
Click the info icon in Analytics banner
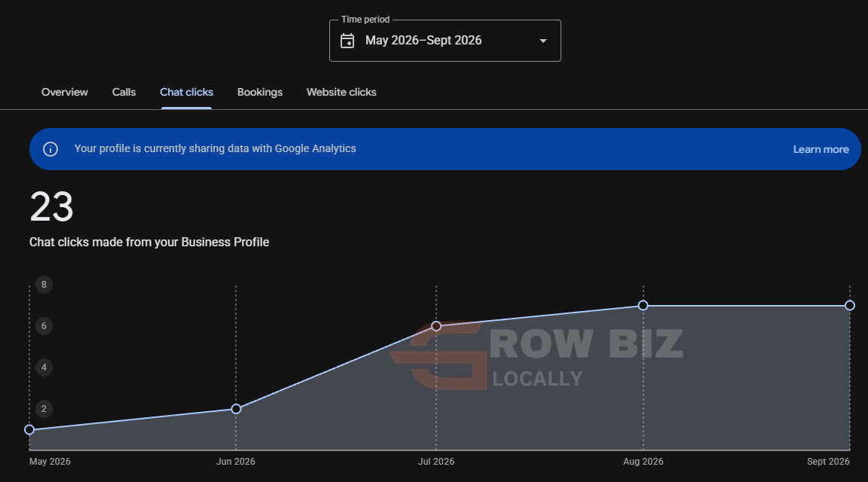pyautogui.click(x=50, y=149)
